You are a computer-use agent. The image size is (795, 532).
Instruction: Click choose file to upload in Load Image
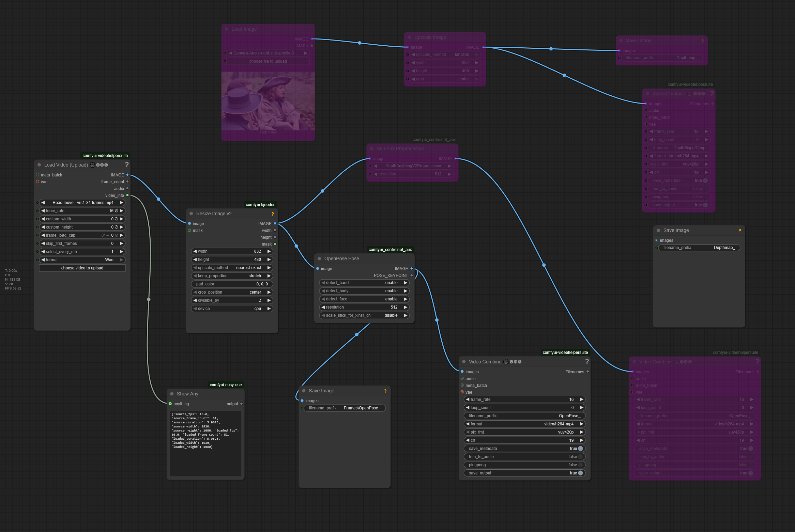(268, 61)
